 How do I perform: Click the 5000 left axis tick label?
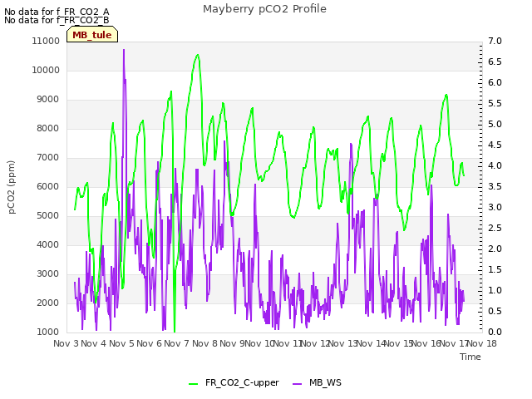48,216
